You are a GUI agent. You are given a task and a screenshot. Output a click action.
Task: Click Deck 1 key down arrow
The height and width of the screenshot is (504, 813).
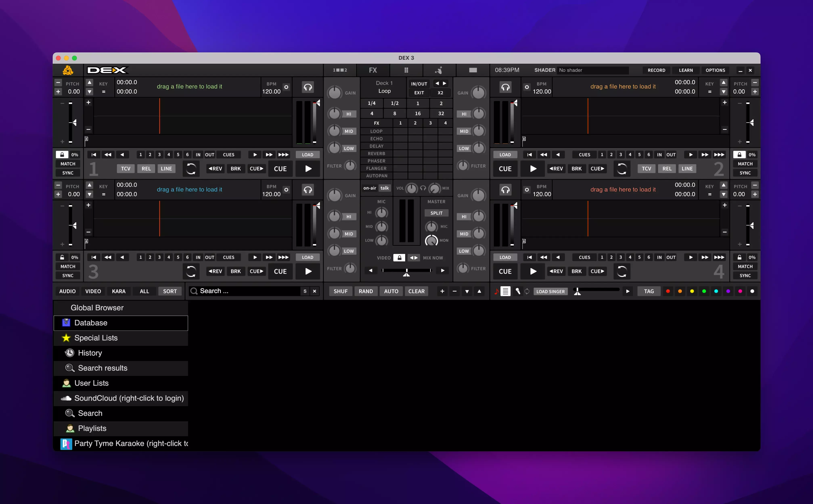pyautogui.click(x=89, y=92)
